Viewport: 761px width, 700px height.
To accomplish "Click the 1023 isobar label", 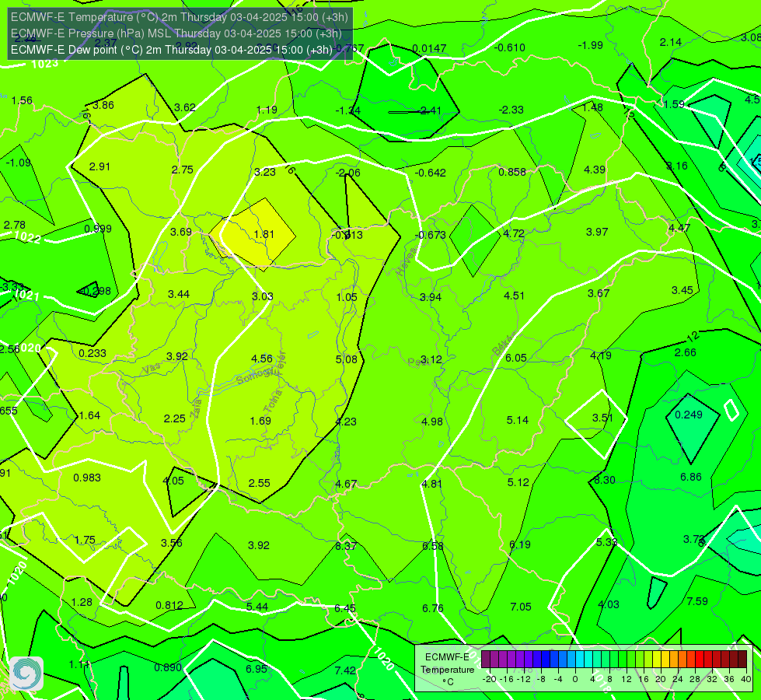I will (44, 64).
